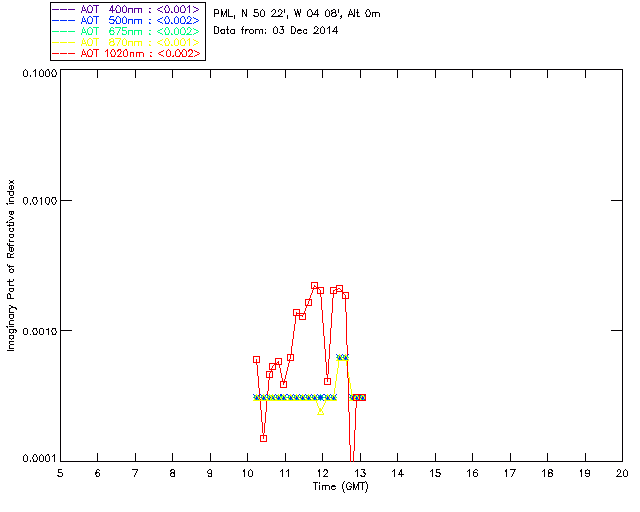Click the 0.1000 y-axis label

click(x=39, y=73)
